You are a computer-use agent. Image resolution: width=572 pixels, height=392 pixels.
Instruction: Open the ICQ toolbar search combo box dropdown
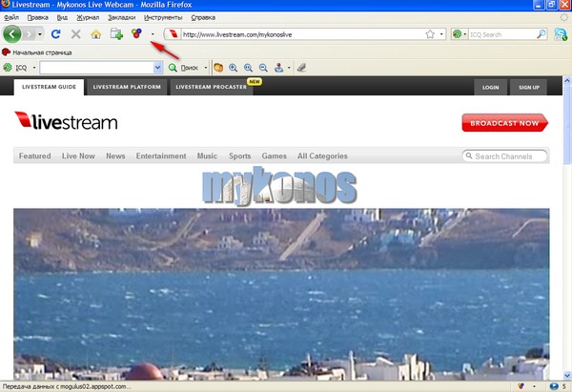(x=157, y=68)
